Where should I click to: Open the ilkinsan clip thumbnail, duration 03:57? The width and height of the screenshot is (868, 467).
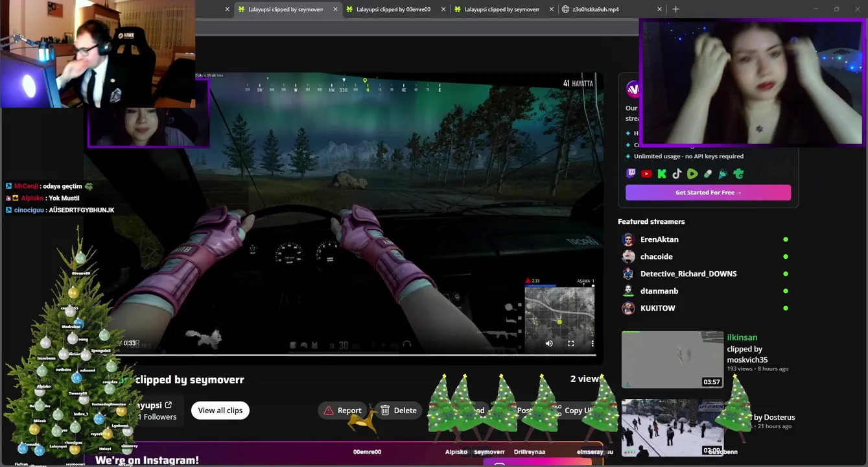click(x=672, y=359)
